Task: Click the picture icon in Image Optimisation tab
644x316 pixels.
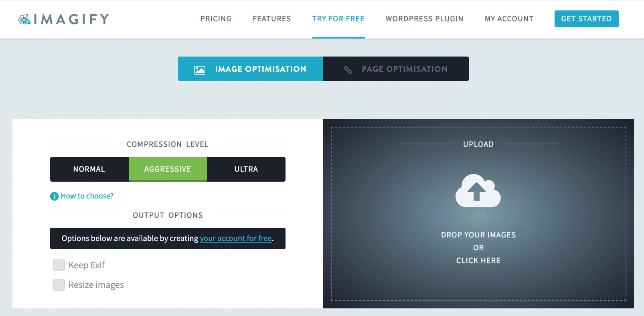Action: click(200, 70)
